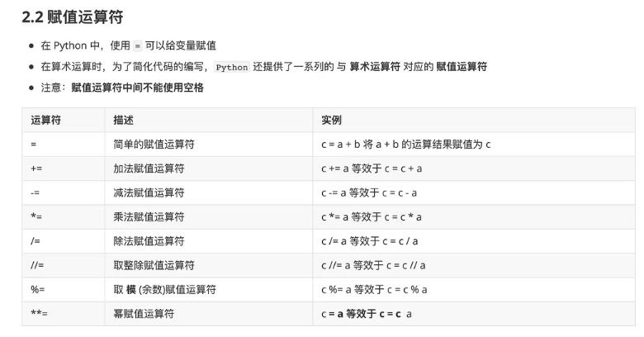Image resolution: width=644 pixels, height=337 pixels.
Task: Click the "*=" operator cell
Action: tap(36, 216)
